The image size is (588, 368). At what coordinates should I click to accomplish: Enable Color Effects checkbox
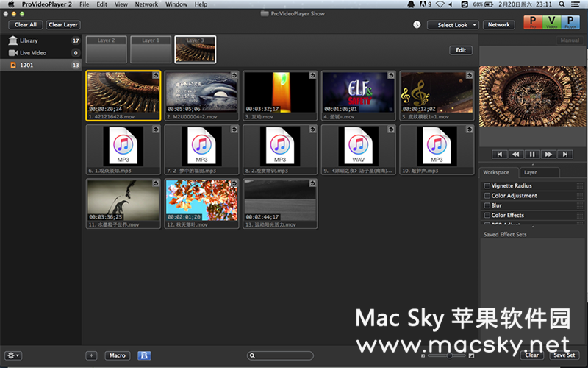click(487, 215)
